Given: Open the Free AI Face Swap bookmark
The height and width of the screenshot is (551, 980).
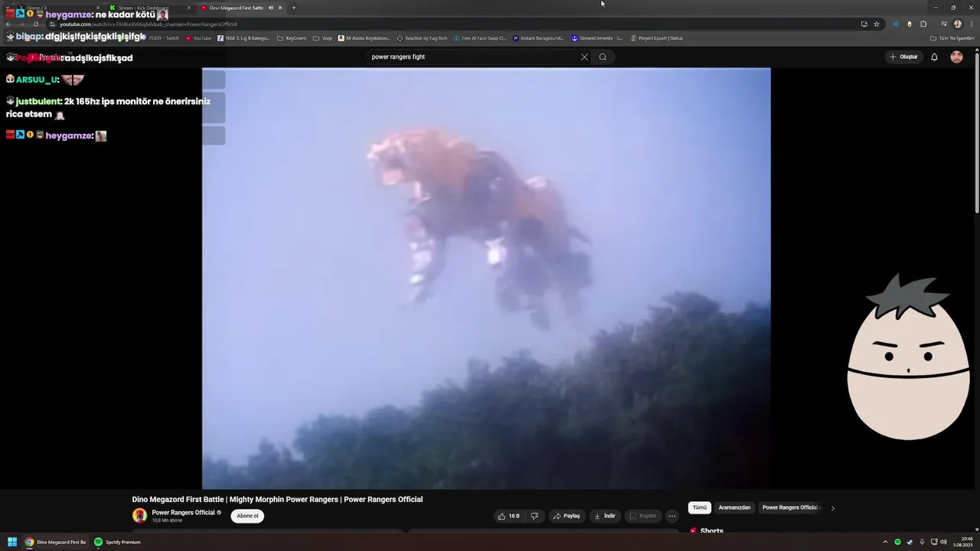Looking at the screenshot, I should pyautogui.click(x=480, y=37).
